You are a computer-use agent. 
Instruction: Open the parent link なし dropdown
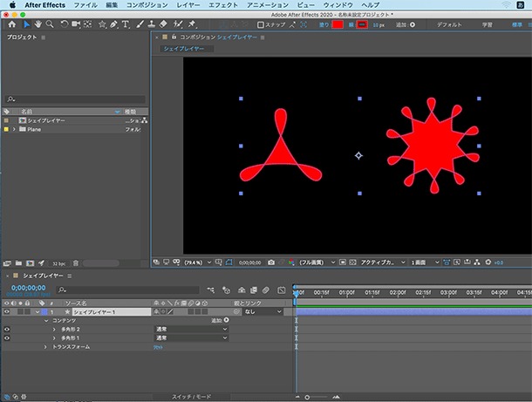(263, 311)
